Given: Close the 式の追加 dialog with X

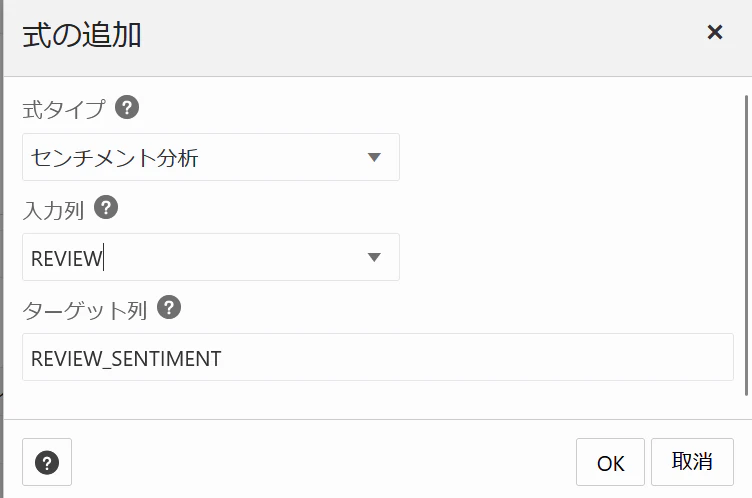Looking at the screenshot, I should point(714,33).
